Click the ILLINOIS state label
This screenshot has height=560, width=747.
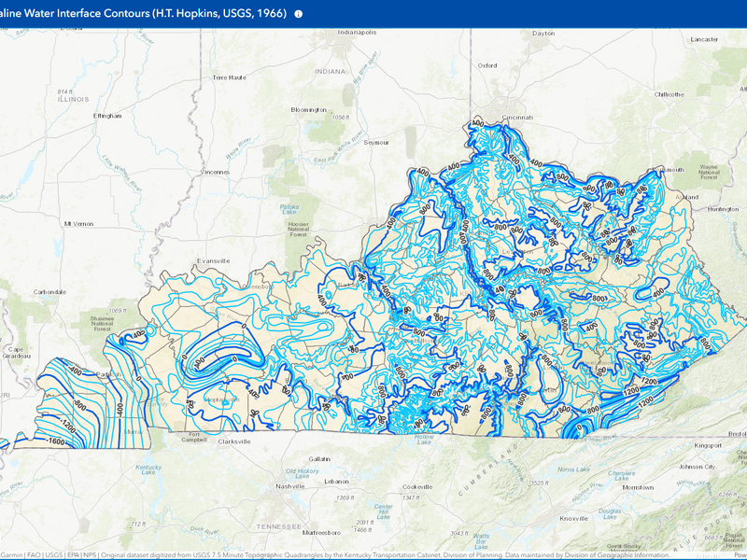click(74, 99)
